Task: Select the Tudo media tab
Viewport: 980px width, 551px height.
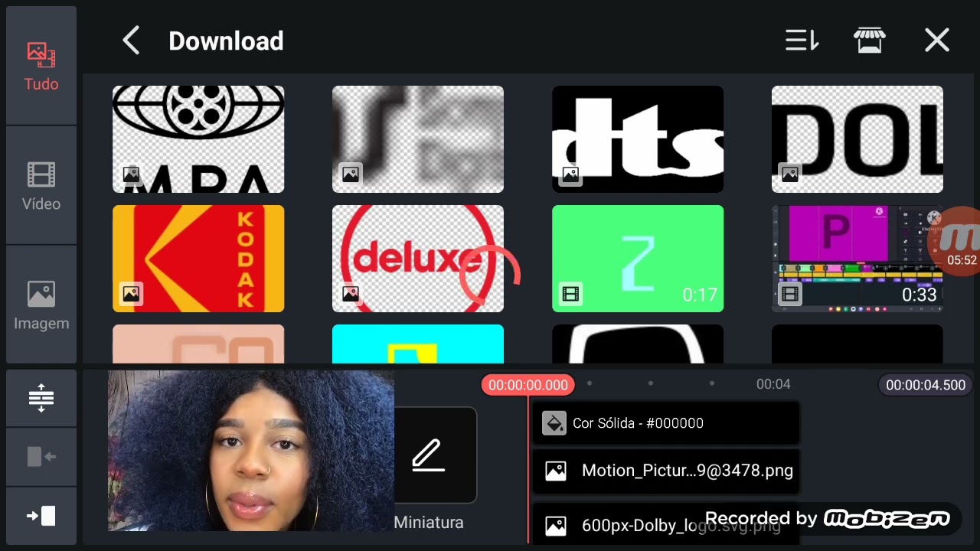Action: click(x=41, y=66)
